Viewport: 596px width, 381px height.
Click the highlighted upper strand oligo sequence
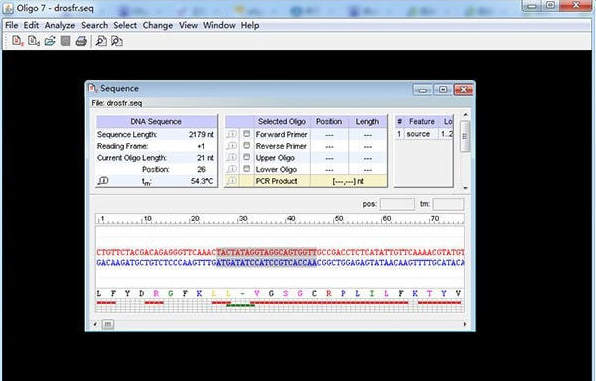266,252
